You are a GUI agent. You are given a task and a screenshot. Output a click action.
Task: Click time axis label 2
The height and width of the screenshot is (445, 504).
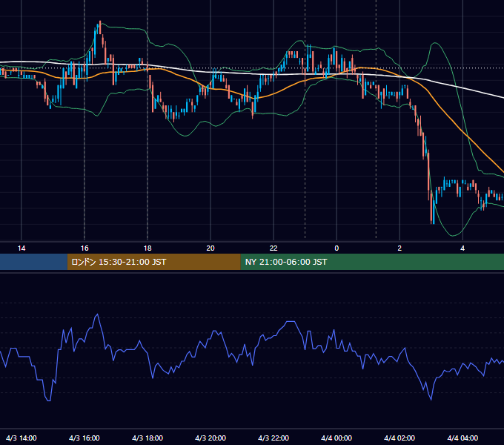[399, 248]
